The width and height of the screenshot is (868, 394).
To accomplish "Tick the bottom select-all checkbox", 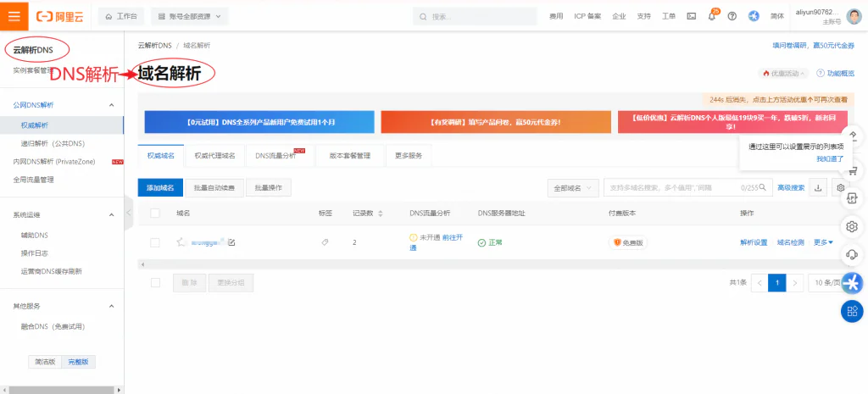I will (x=155, y=282).
